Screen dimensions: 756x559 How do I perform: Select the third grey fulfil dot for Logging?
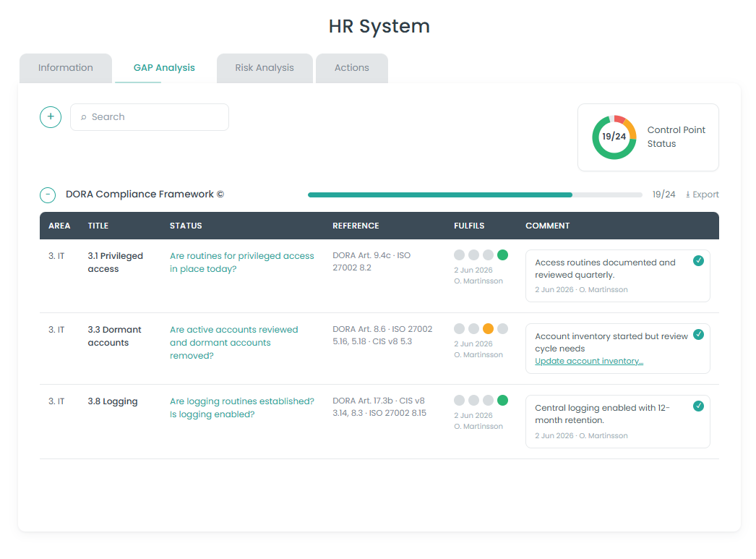coord(488,400)
